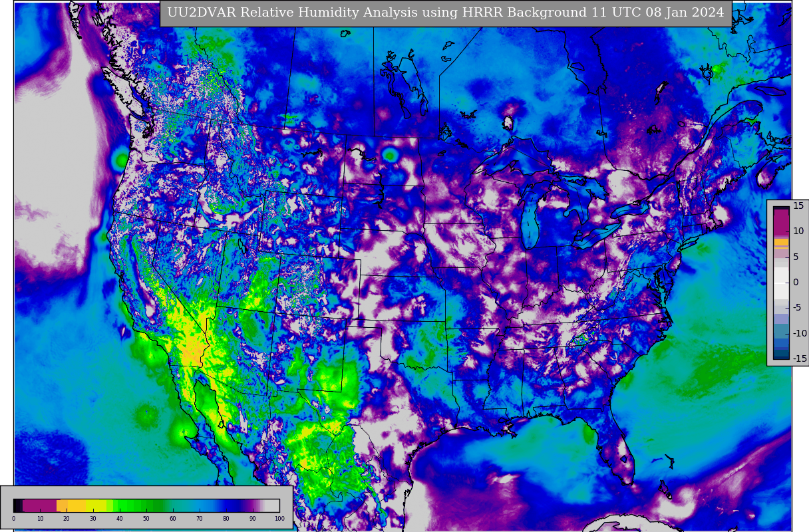Select label 30 on the humidity colorbar

pyautogui.click(x=93, y=519)
